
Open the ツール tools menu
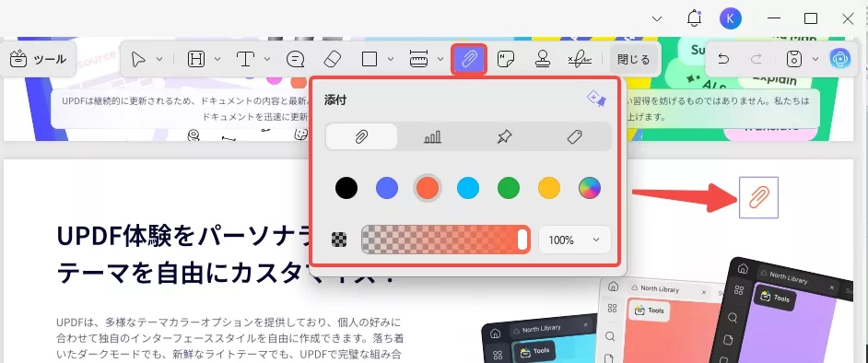(x=38, y=59)
